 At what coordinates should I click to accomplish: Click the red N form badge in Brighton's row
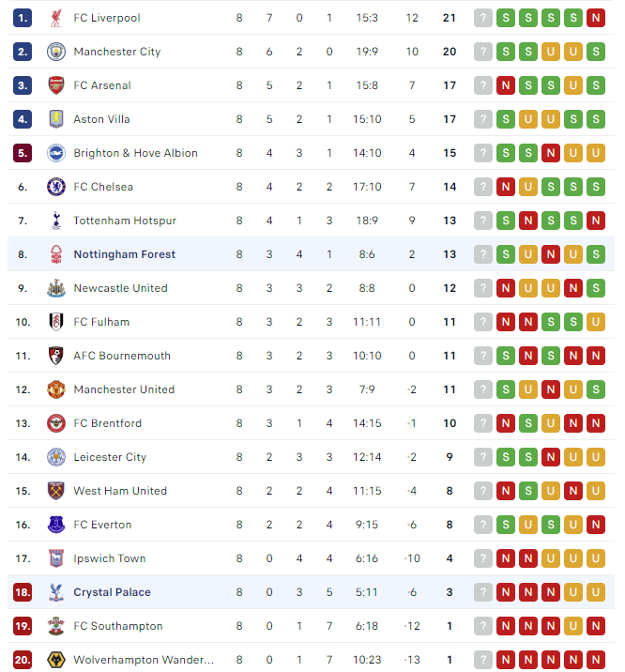[x=550, y=153]
